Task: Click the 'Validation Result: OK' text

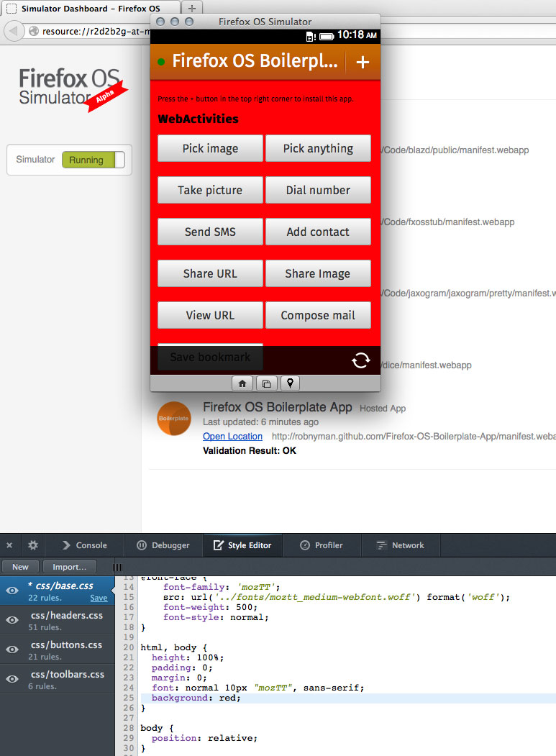Action: [x=250, y=451]
